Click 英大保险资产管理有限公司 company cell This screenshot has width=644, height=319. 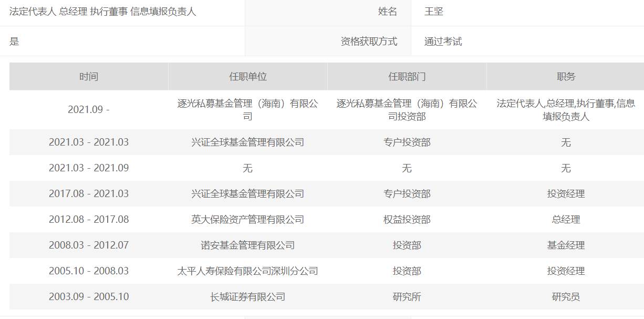(x=248, y=220)
